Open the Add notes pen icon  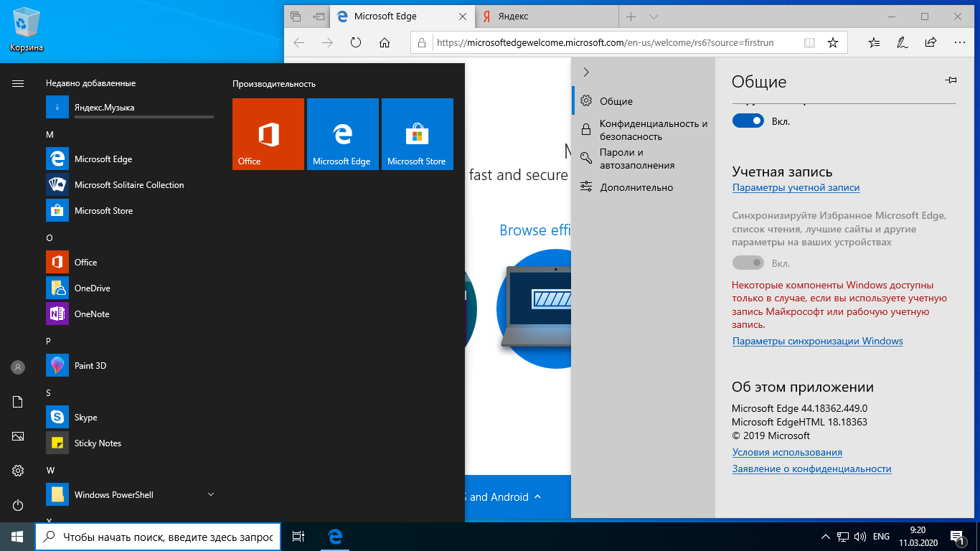click(903, 43)
